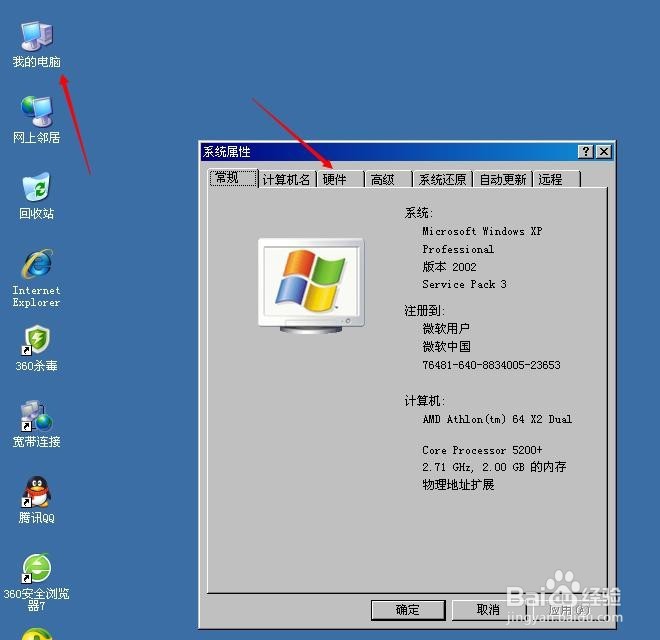Screen dimensions: 660x640
Task: Open the 自动更新 tab
Action: pyautogui.click(x=503, y=180)
